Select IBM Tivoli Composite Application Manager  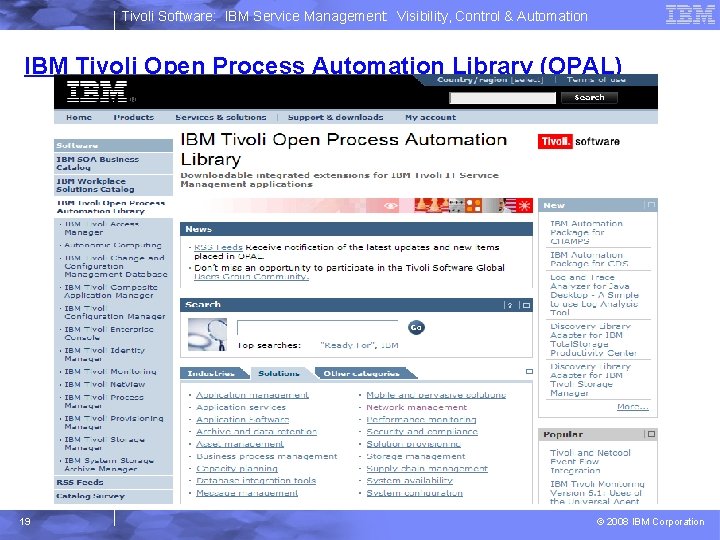click(111, 291)
